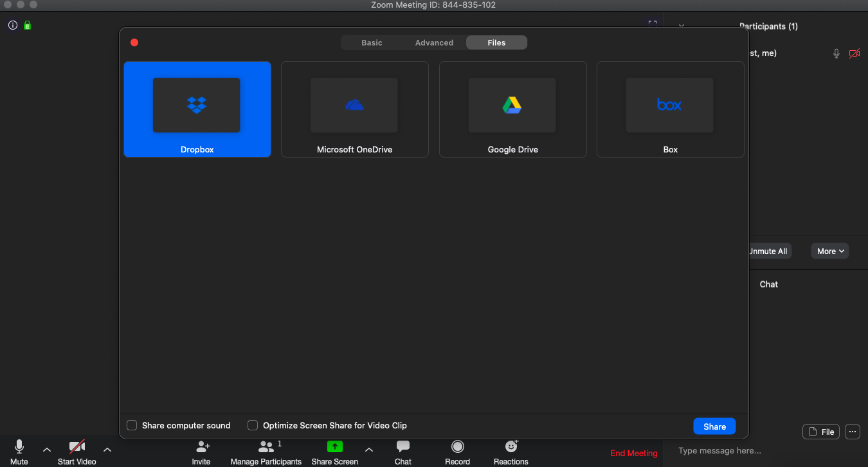This screenshot has width=868, height=467.
Task: Expand video options arrow beside Start Video
Action: point(107,450)
